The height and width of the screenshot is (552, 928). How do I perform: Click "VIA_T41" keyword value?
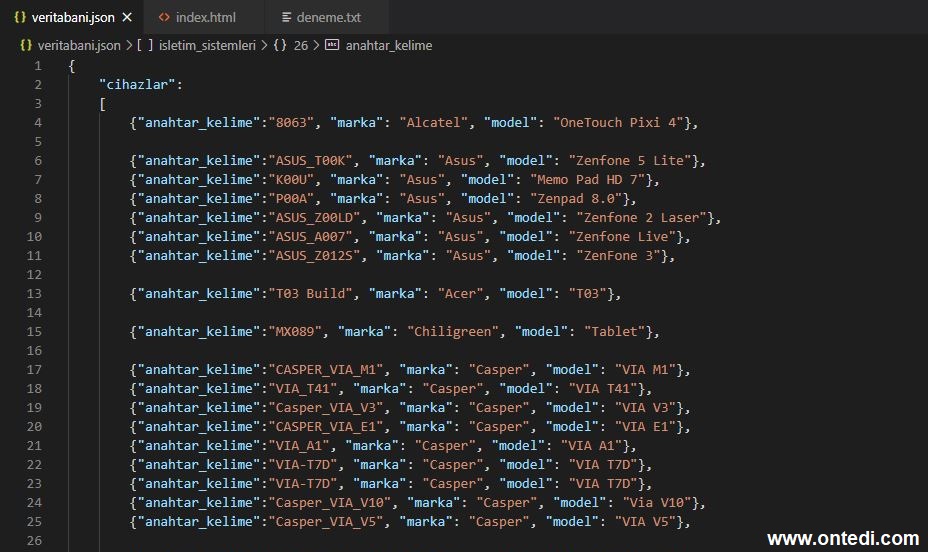click(x=302, y=388)
